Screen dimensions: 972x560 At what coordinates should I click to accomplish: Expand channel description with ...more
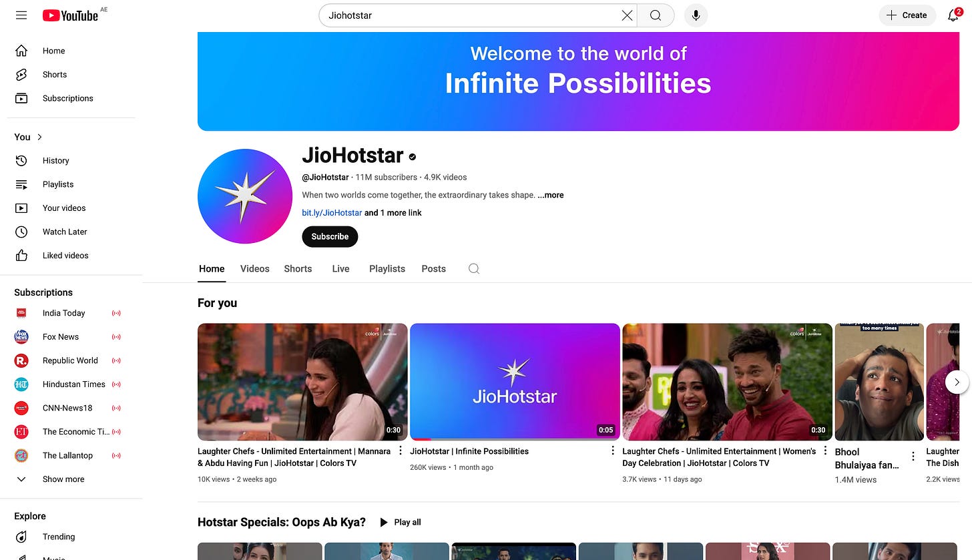coord(551,195)
